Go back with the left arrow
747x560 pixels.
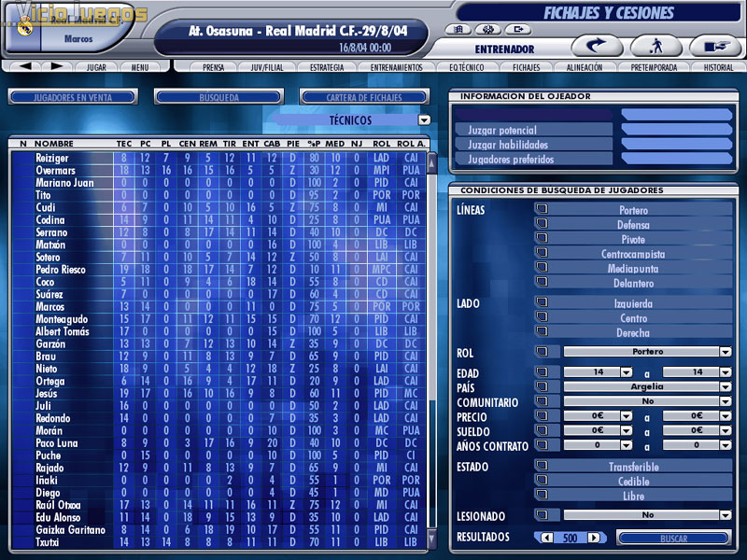[x=25, y=66]
